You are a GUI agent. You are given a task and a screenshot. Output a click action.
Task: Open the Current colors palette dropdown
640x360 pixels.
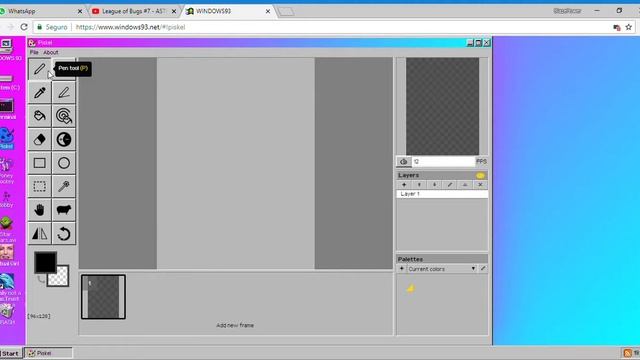coord(442,269)
